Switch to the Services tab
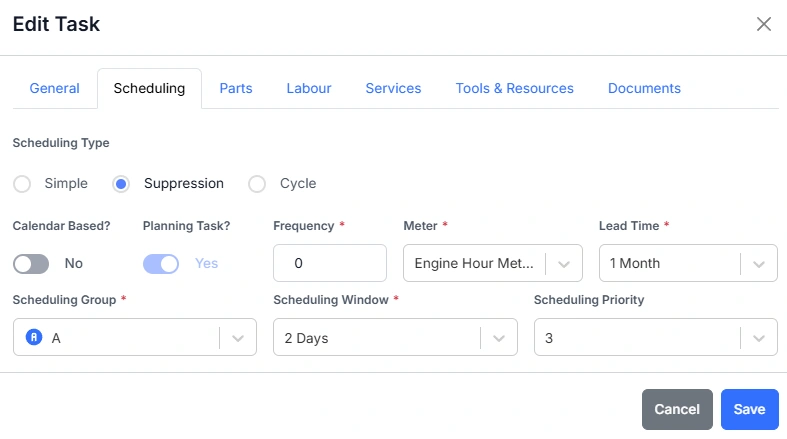 (x=393, y=88)
